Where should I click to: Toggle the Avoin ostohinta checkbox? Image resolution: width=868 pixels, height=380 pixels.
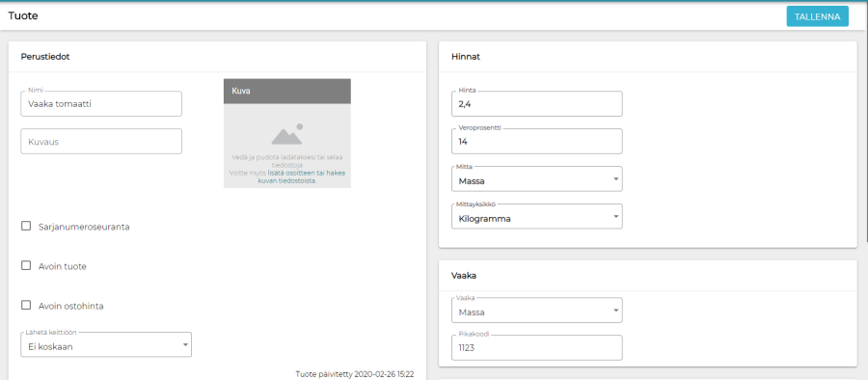tap(26, 305)
